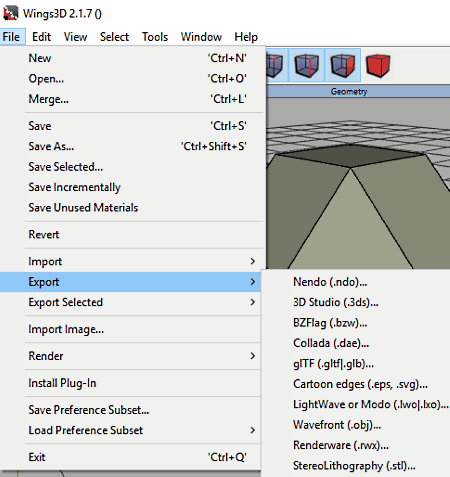The width and height of the screenshot is (450, 477).
Task: Select the body selection mode red cube
Action: point(378,65)
